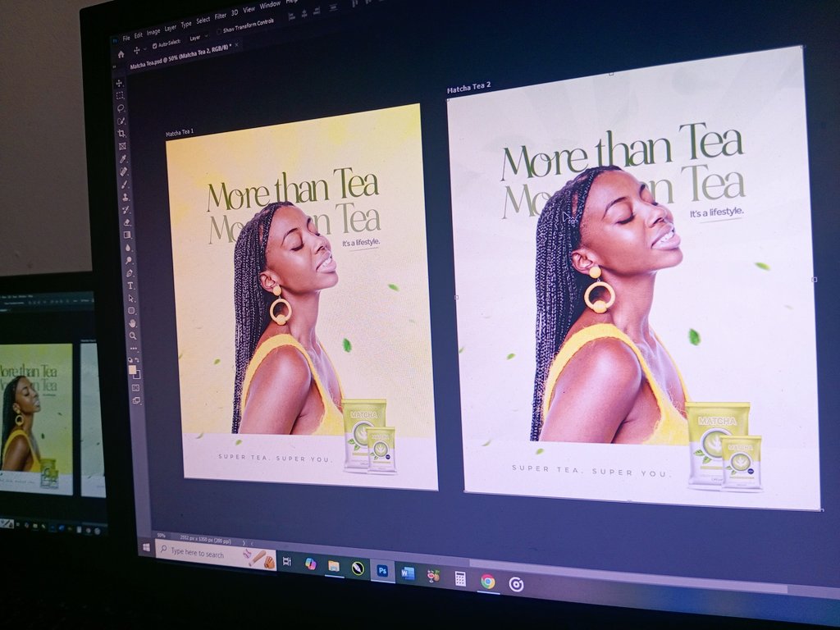Expand the collapsed toolbar double-arrow

click(x=114, y=66)
